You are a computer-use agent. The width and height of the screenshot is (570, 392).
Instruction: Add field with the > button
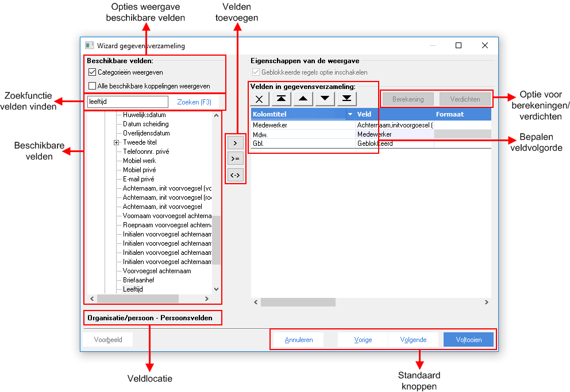coord(235,143)
